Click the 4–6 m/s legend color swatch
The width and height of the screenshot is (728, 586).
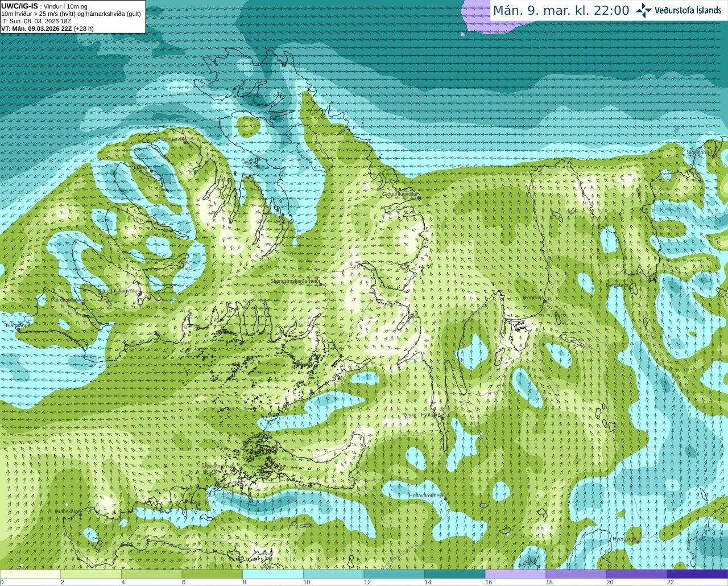pyautogui.click(x=151, y=574)
